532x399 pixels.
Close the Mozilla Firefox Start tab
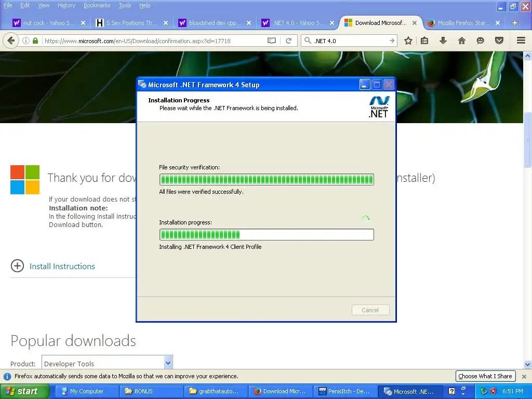498,23
